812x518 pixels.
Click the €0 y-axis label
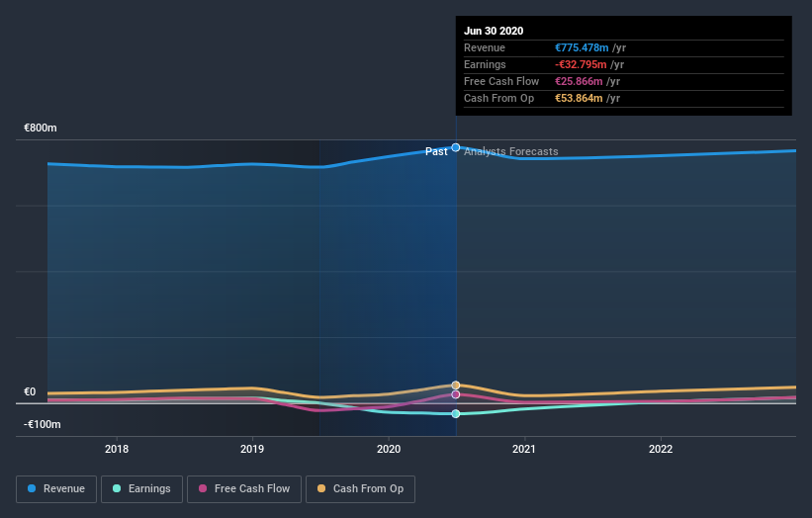30,391
